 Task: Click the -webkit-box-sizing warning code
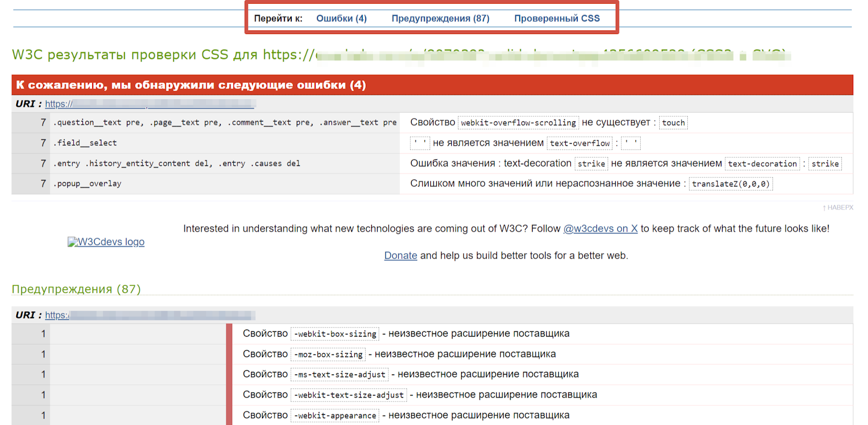335,334
